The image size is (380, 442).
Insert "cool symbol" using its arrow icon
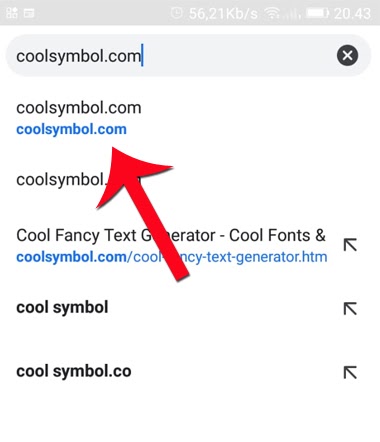click(x=350, y=309)
